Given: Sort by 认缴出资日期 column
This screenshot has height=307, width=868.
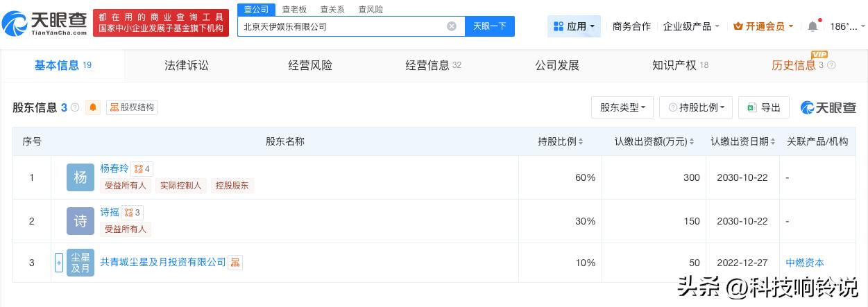Looking at the screenshot, I should click(x=773, y=141).
